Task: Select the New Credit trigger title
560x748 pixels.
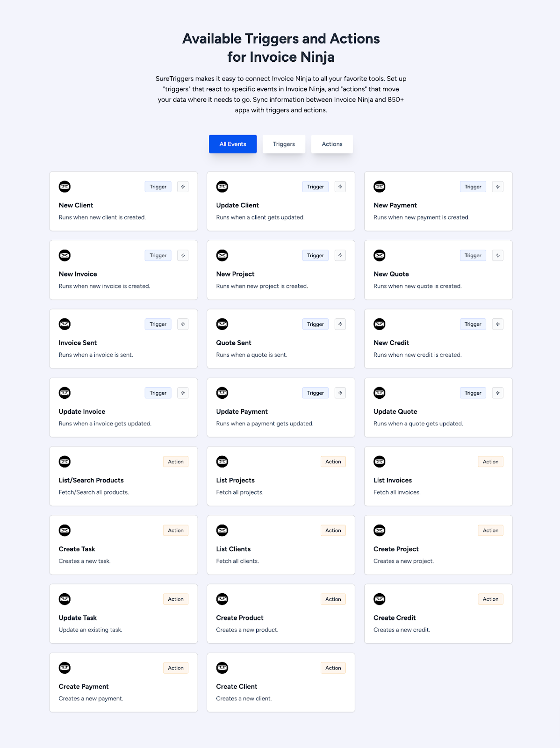Action: (x=391, y=343)
